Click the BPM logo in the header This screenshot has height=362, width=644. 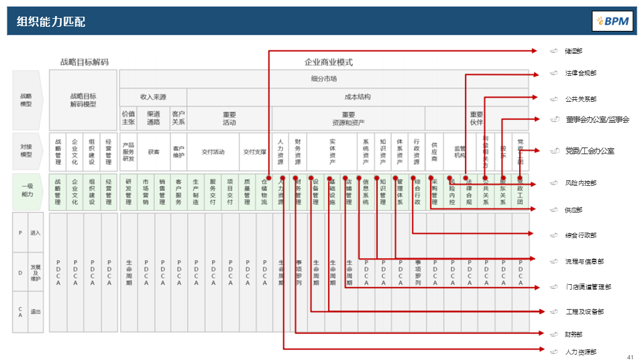click(x=612, y=21)
